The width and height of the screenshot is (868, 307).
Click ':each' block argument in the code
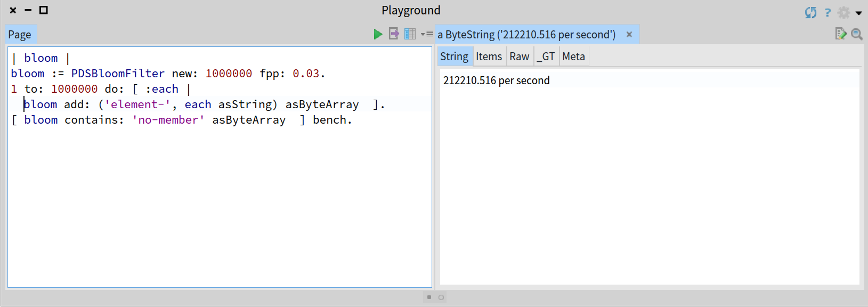162,89
